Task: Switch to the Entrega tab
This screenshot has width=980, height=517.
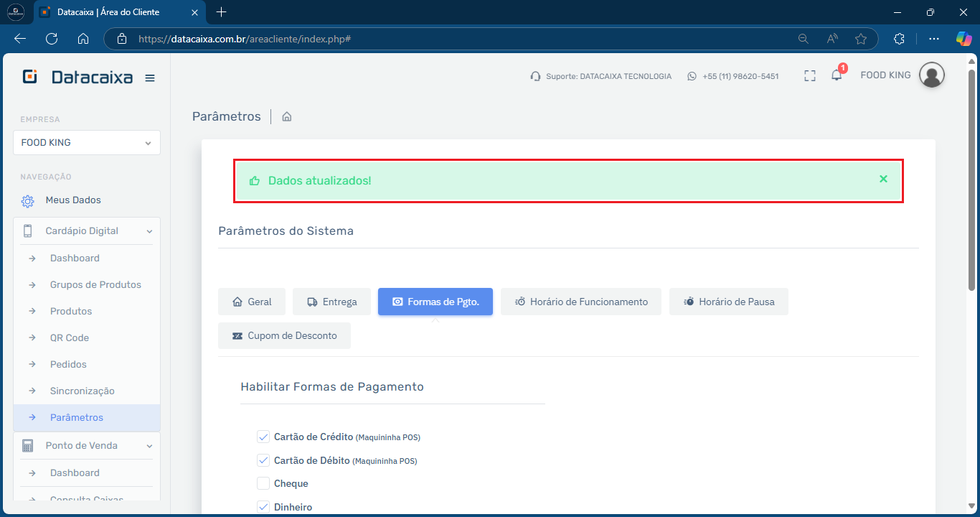Action: (x=331, y=302)
